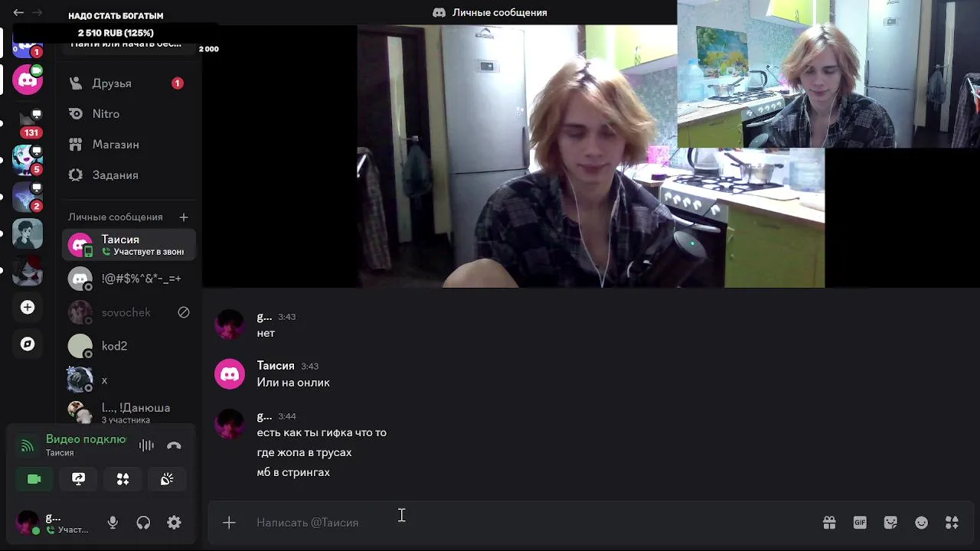This screenshot has height=551, width=980.
Task: Open server with 131 notification badge
Action: 28,122
